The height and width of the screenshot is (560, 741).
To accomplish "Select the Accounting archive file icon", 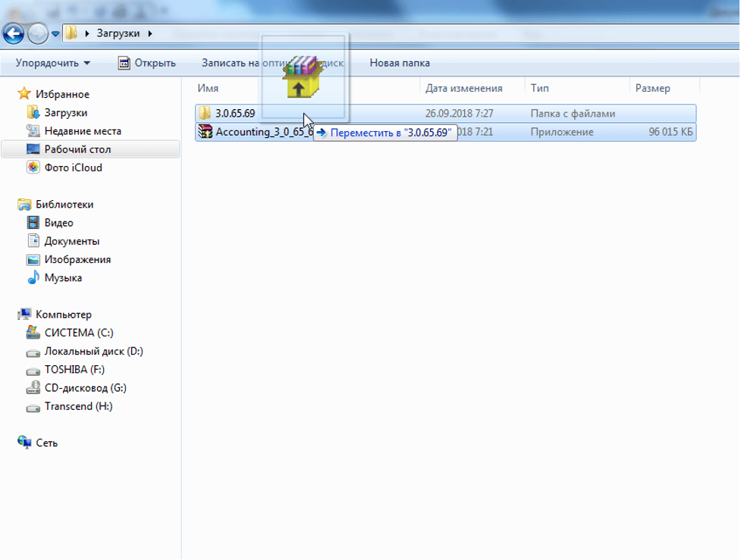I will tap(205, 132).
